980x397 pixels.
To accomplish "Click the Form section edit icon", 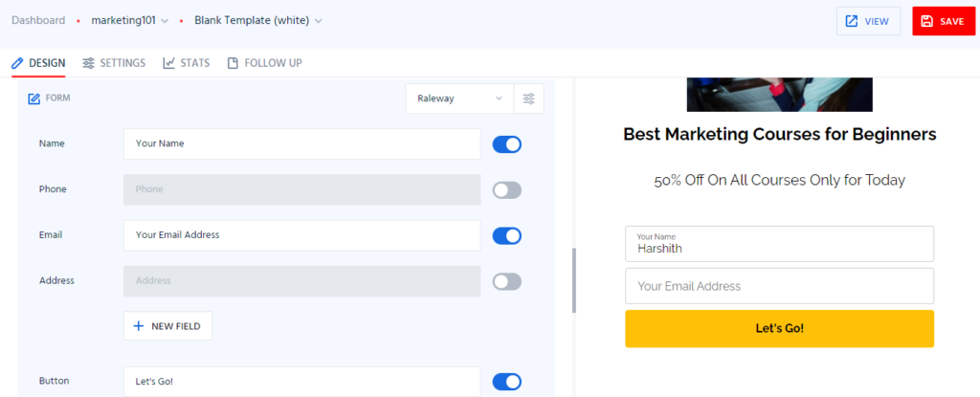I will coord(33,99).
